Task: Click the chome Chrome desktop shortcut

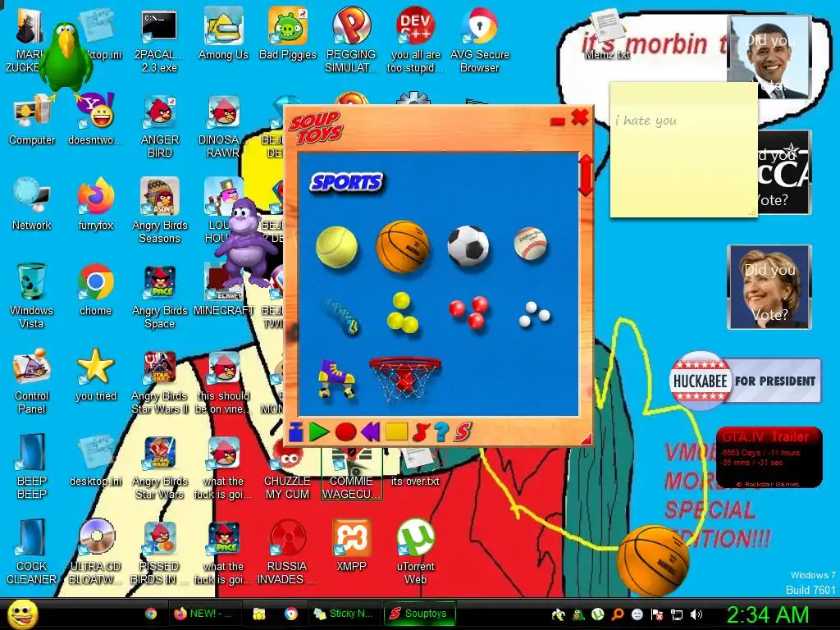Action: click(x=95, y=290)
